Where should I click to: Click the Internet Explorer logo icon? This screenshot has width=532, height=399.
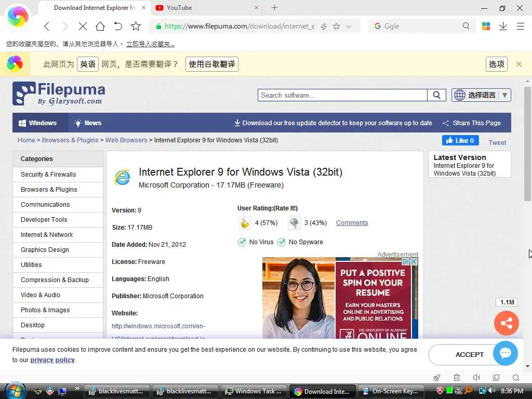[123, 177]
